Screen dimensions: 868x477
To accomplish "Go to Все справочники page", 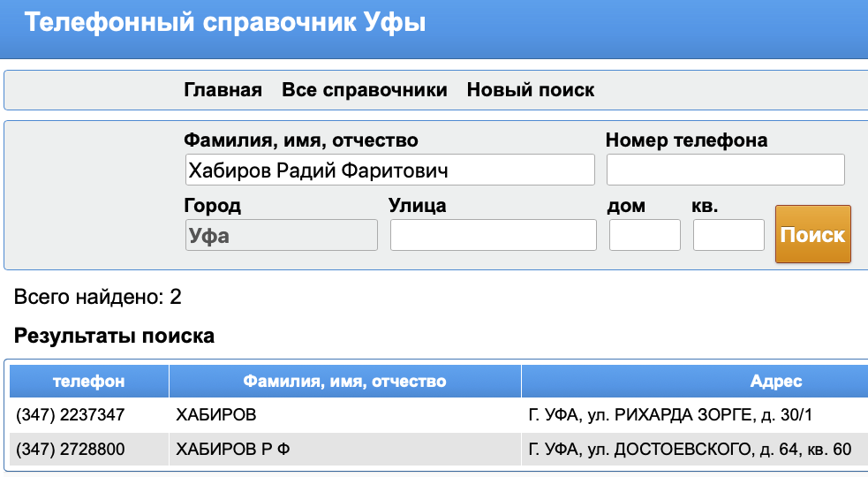I will coord(364,90).
